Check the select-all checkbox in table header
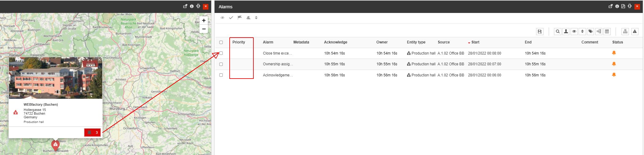Viewport: 644px width, 155px height. click(221, 42)
